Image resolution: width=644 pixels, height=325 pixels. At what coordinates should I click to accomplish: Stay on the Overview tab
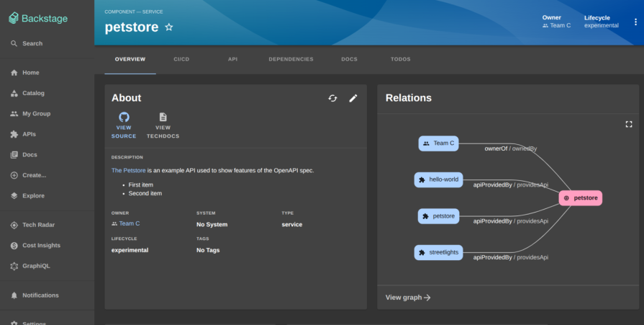coord(130,59)
